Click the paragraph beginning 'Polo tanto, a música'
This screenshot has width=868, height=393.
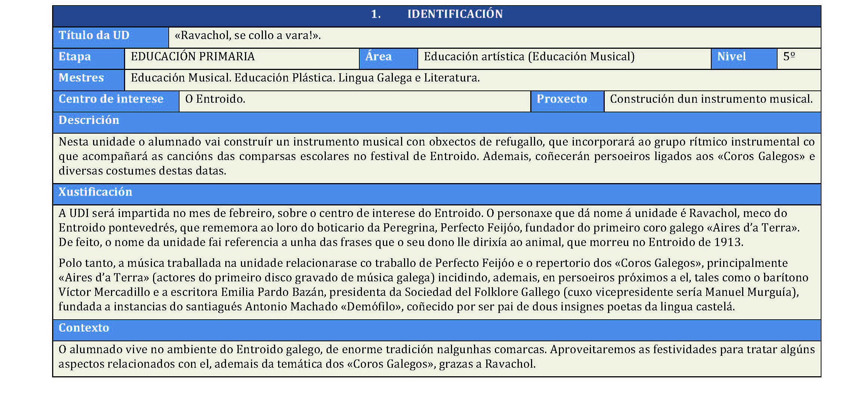tap(432, 285)
